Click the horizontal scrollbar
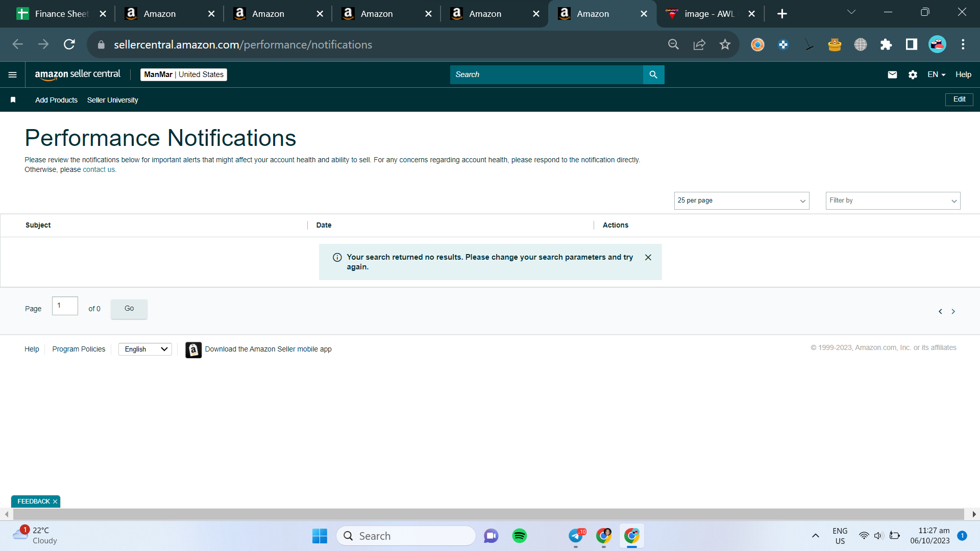Screen dimensions: 980x551 pyautogui.click(x=488, y=514)
